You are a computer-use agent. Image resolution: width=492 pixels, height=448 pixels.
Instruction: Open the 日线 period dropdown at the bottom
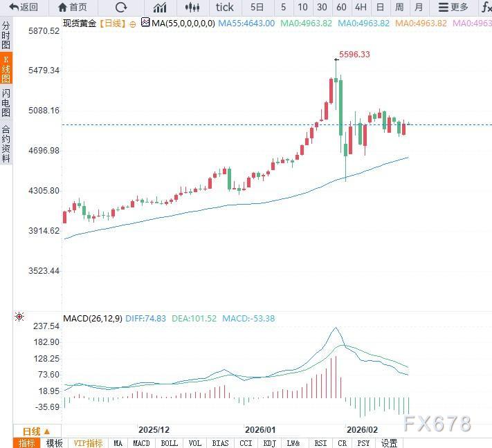pyautogui.click(x=37, y=431)
